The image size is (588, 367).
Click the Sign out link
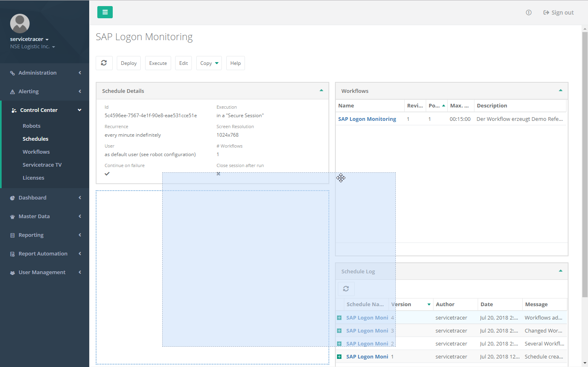(558, 13)
